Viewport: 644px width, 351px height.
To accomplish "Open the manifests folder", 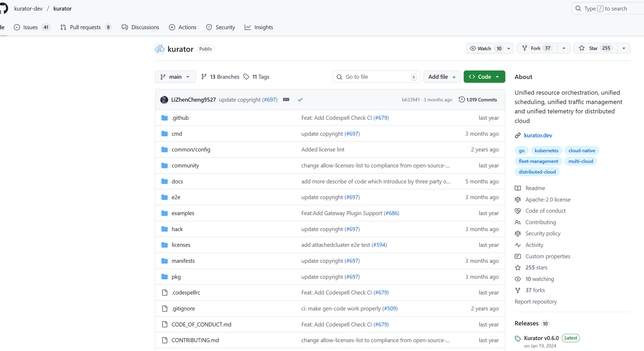I will pyautogui.click(x=183, y=261).
